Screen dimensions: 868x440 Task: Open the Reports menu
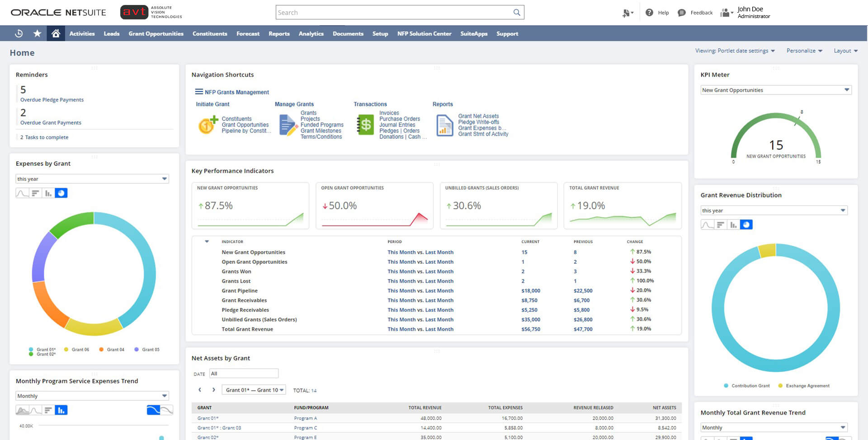coord(279,33)
